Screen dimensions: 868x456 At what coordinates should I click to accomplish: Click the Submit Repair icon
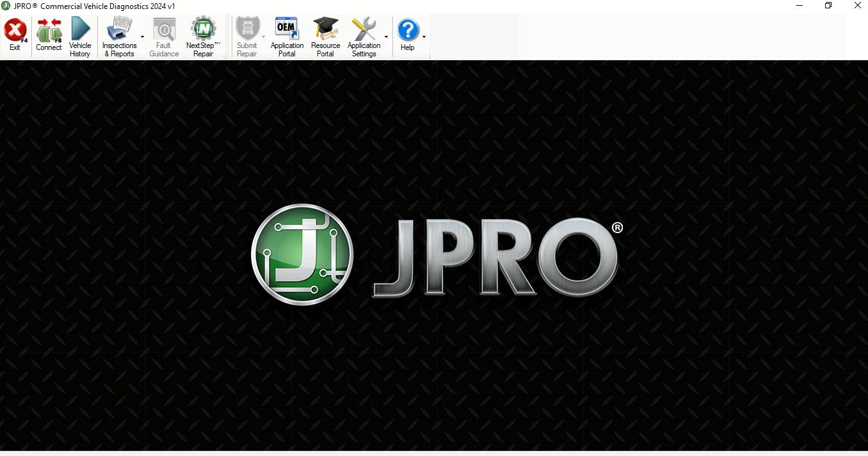point(246,29)
